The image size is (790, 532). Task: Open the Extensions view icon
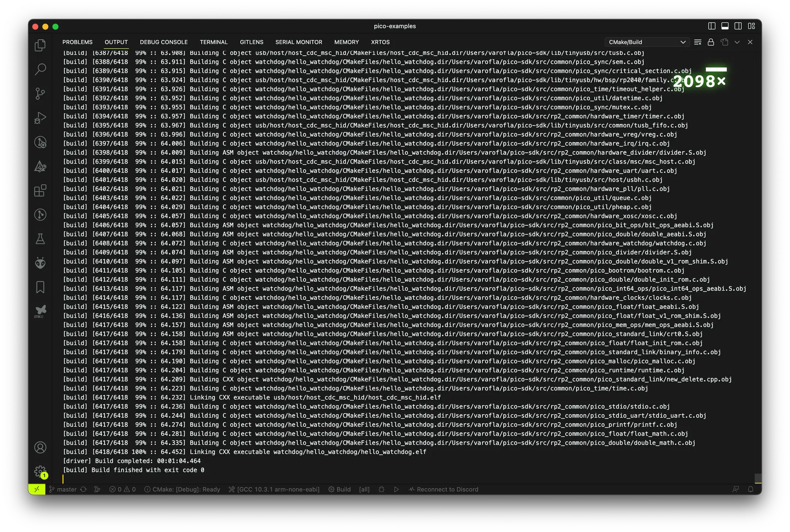(x=40, y=191)
